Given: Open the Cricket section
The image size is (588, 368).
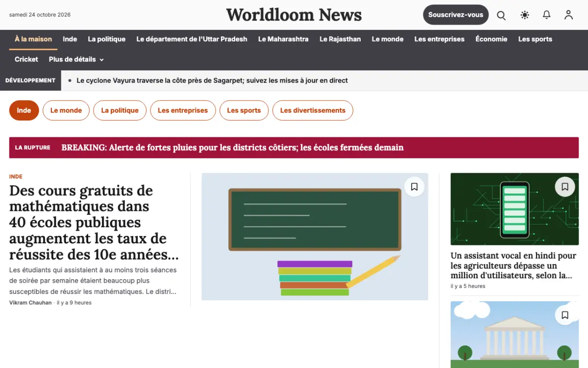Looking at the screenshot, I should [26, 59].
